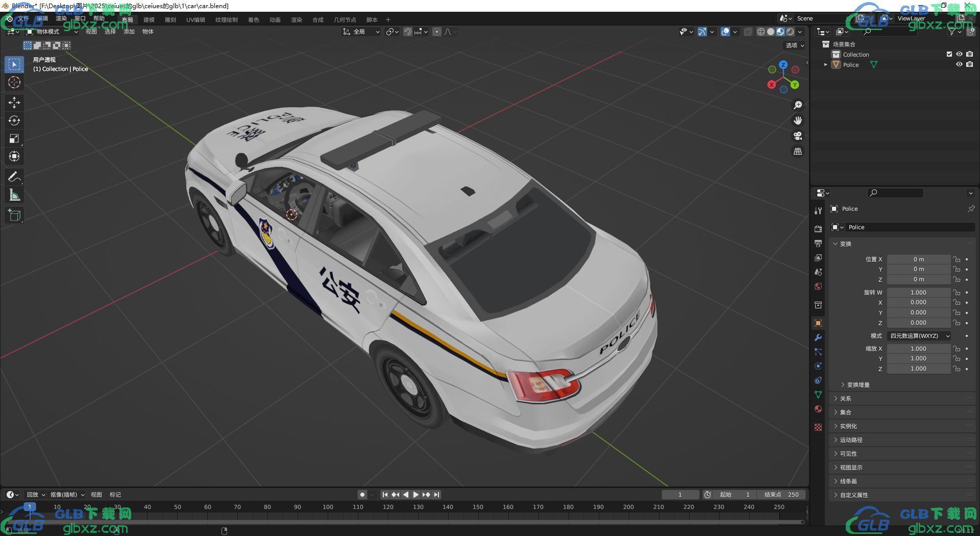Jump to the first frame button

tap(385, 495)
